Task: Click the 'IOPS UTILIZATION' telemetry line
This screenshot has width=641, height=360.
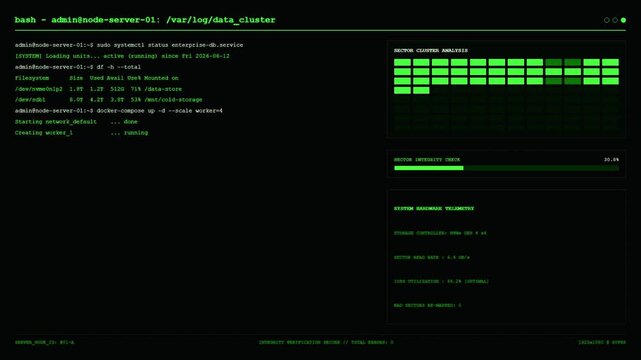Action: point(441,282)
